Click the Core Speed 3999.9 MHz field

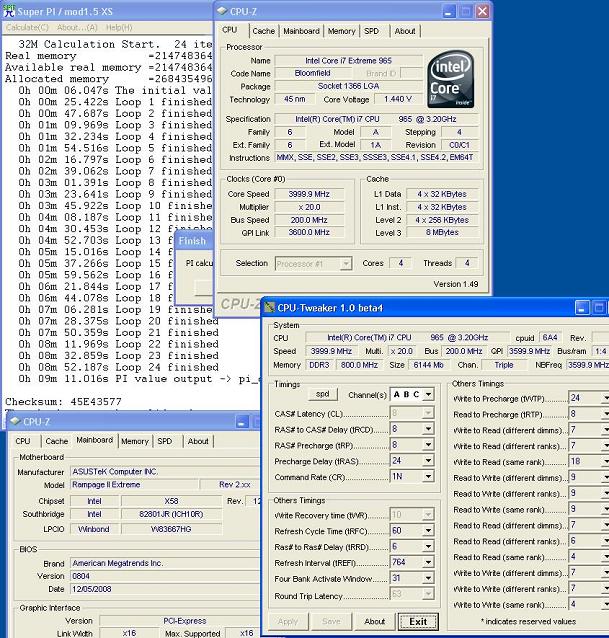pos(309,194)
